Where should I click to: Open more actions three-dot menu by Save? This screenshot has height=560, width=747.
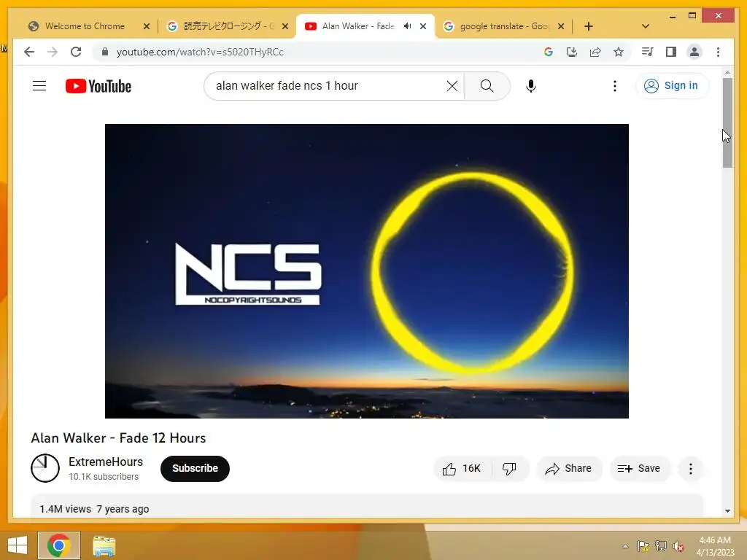[x=690, y=469]
